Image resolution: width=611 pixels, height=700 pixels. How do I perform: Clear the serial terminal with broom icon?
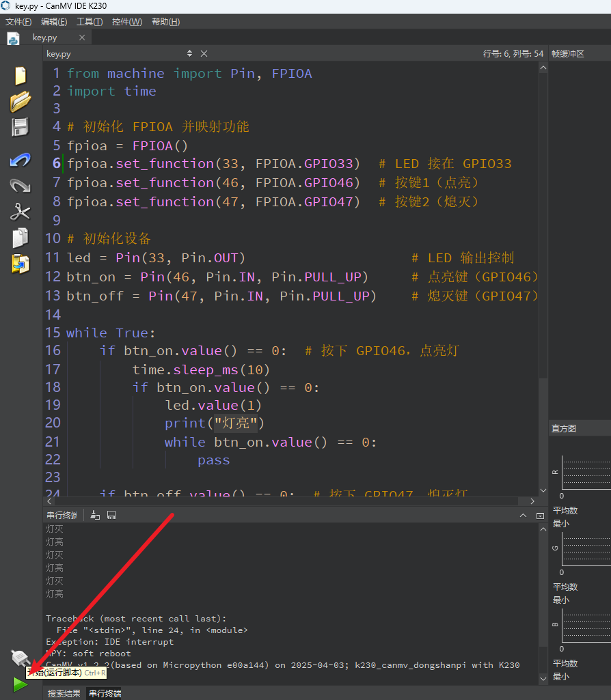pos(95,515)
